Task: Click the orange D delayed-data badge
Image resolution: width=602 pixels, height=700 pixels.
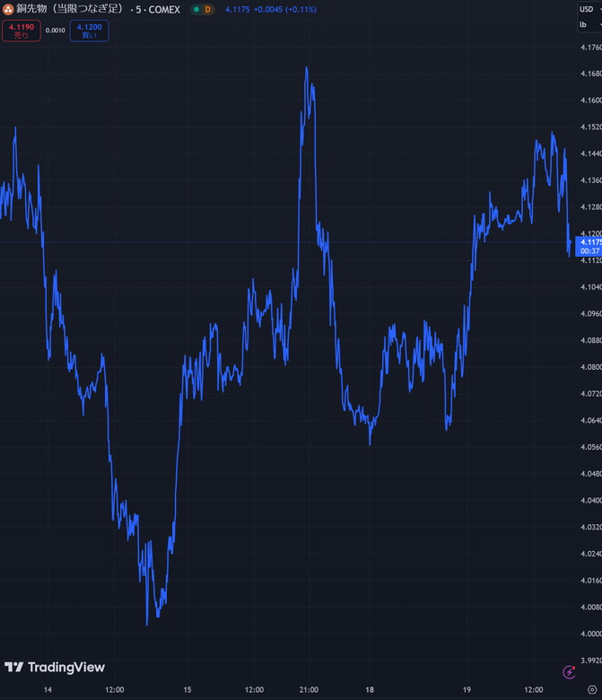Action: click(x=208, y=10)
